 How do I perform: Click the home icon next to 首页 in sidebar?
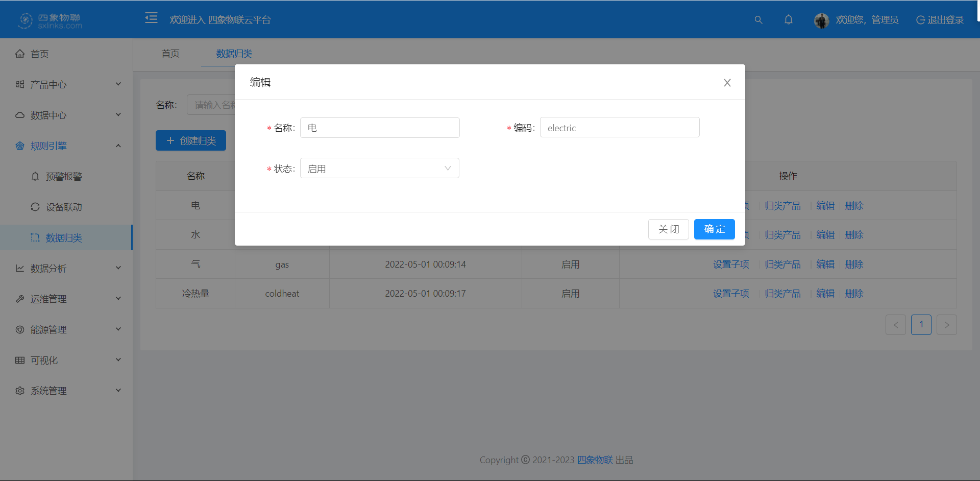coord(20,54)
